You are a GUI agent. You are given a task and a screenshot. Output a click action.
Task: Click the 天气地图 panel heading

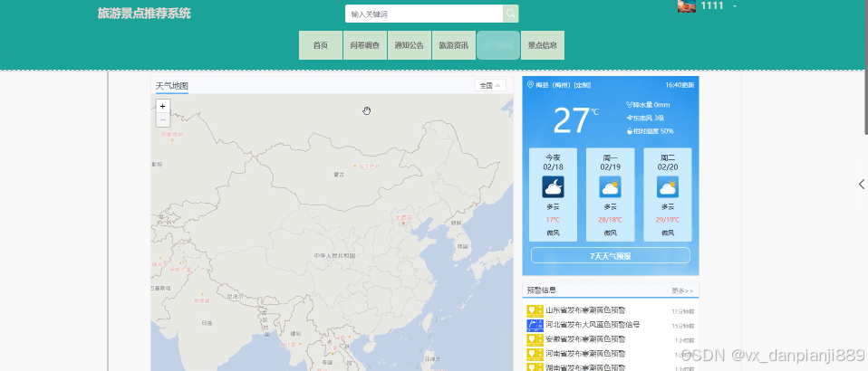pyautogui.click(x=171, y=86)
